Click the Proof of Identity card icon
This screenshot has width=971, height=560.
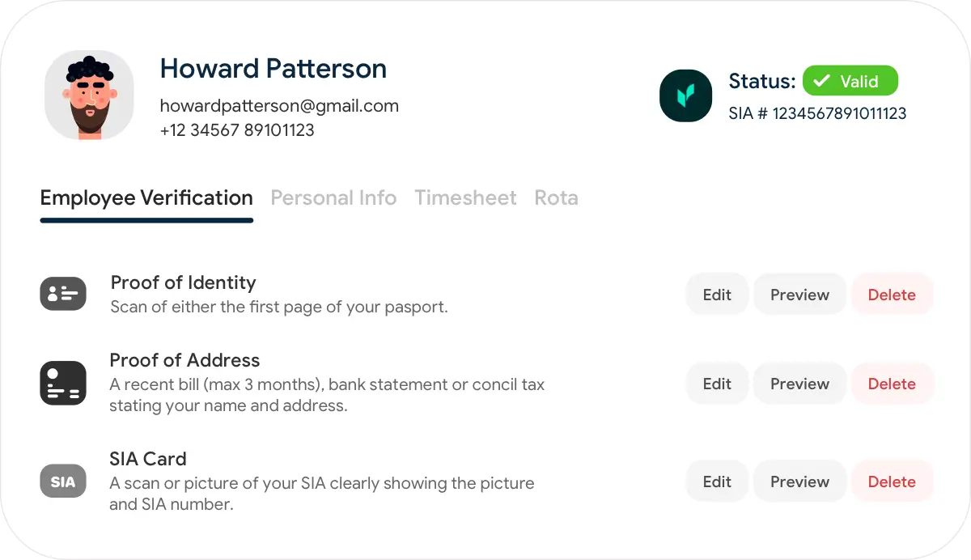63,294
